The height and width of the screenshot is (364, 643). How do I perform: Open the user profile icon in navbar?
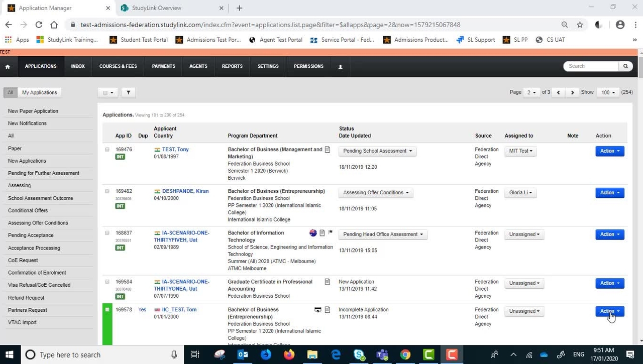coord(340,66)
